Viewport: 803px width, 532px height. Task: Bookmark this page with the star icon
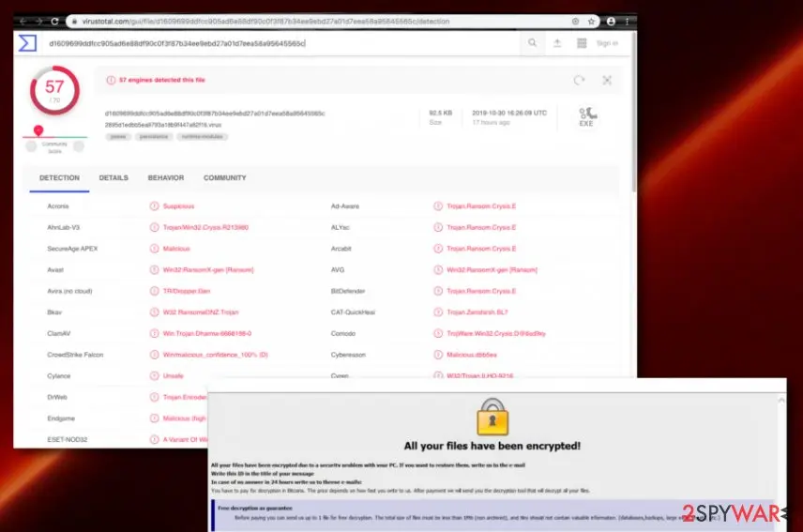click(592, 22)
